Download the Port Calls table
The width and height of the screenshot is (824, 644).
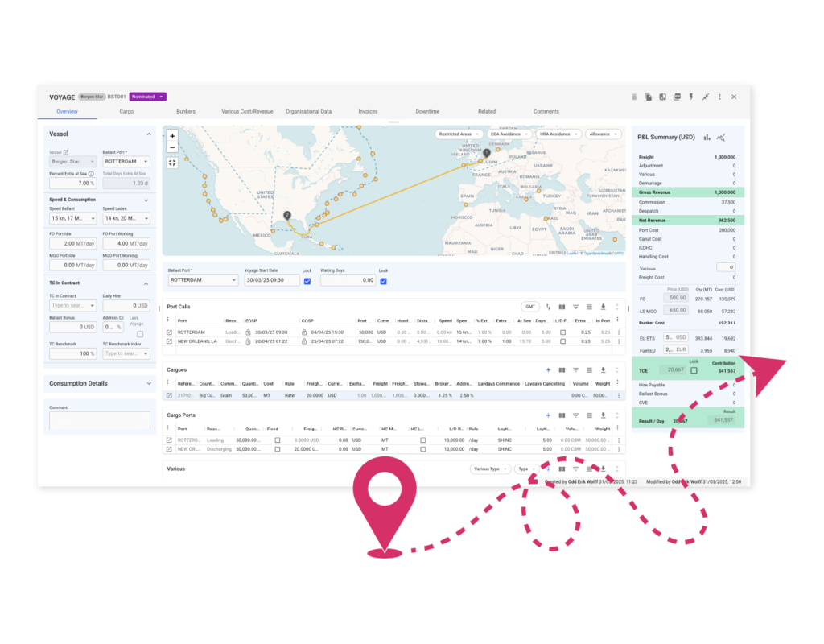click(x=604, y=307)
